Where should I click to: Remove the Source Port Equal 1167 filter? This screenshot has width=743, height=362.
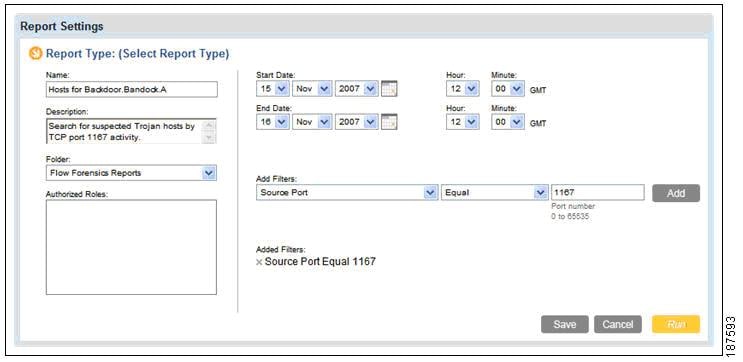259,262
